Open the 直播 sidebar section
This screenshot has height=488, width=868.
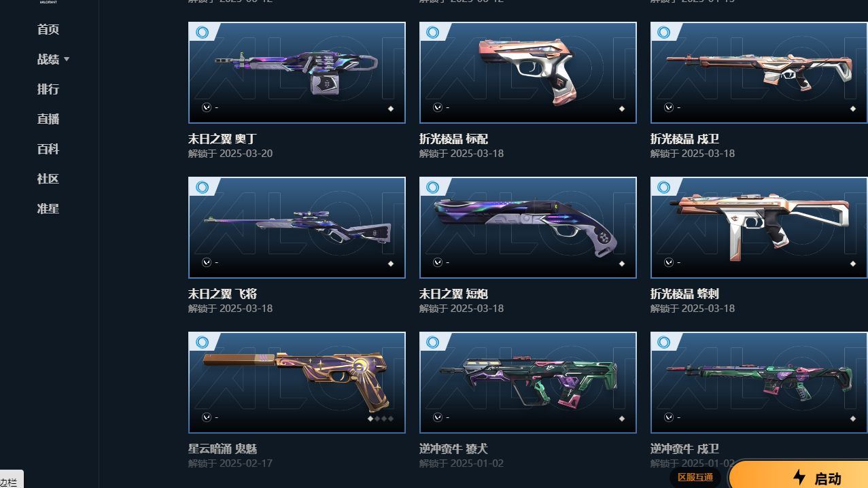click(48, 119)
